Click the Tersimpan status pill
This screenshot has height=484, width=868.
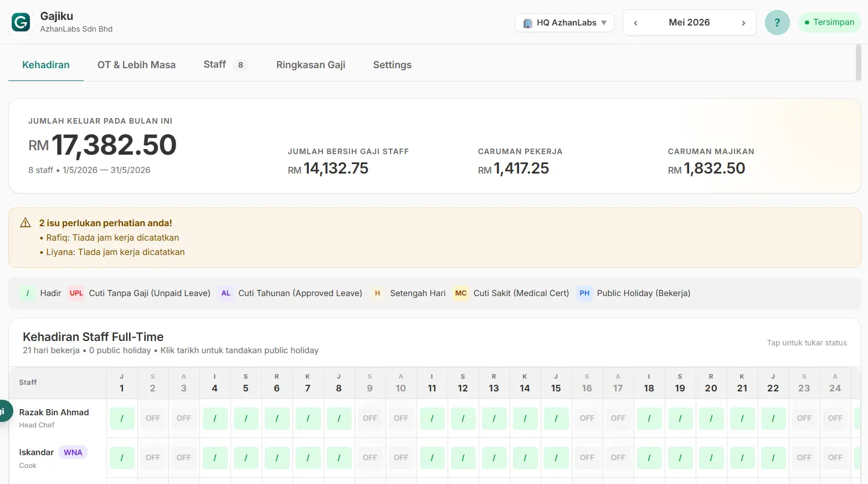point(829,22)
